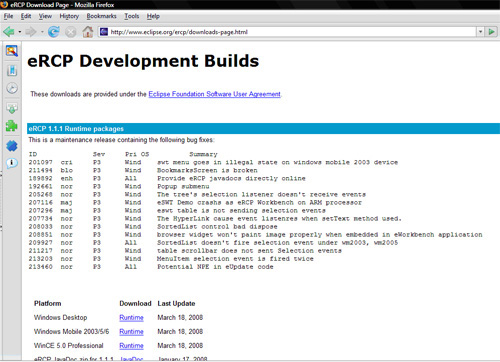
Task: Select bug ID 189892 in the list
Action: (x=40, y=178)
